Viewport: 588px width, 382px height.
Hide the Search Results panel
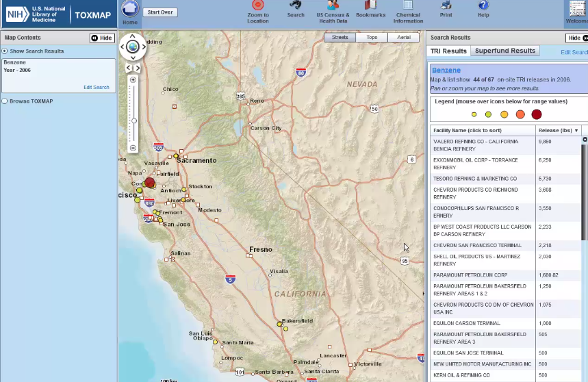pyautogui.click(x=577, y=38)
